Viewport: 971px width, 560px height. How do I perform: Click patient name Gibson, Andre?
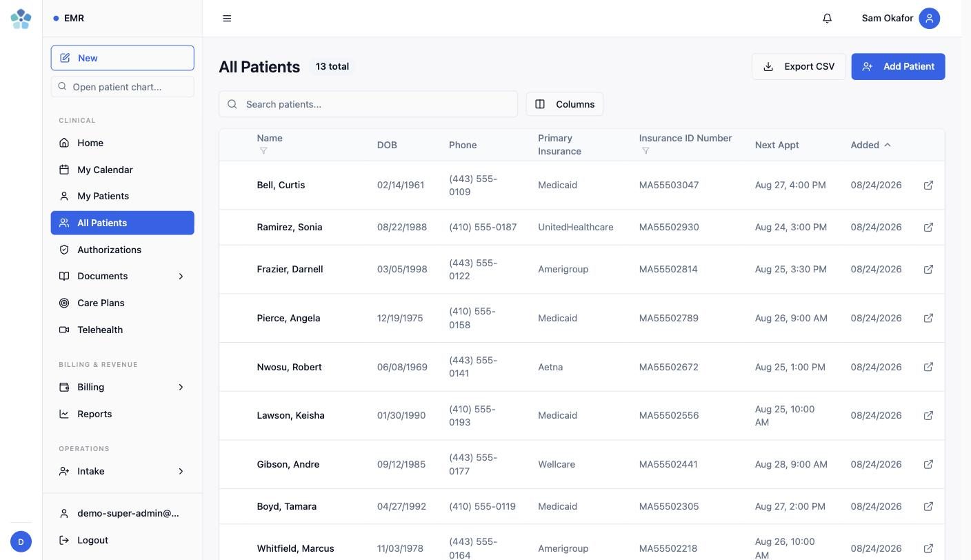(x=288, y=464)
